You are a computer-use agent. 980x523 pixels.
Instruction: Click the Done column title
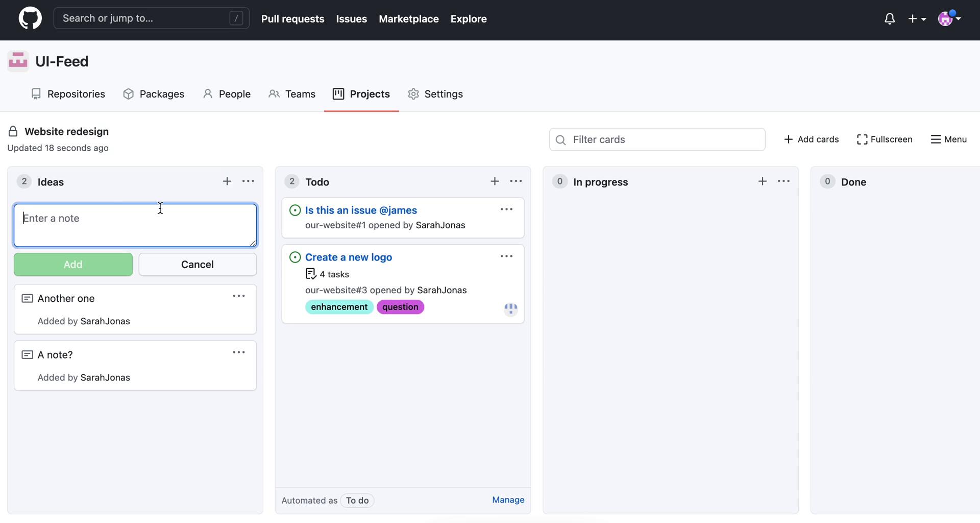tap(853, 182)
